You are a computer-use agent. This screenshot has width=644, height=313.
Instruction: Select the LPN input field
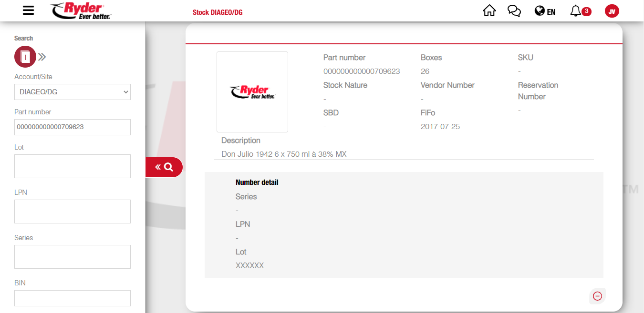[73, 212]
